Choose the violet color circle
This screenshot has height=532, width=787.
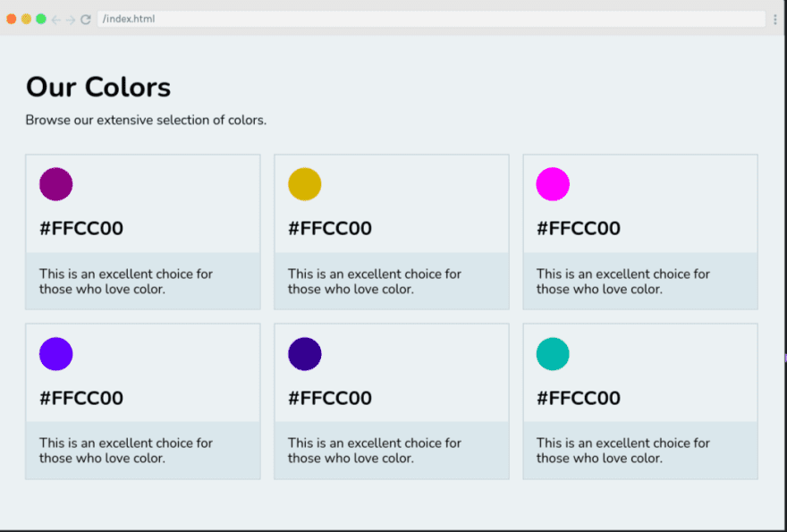click(55, 354)
